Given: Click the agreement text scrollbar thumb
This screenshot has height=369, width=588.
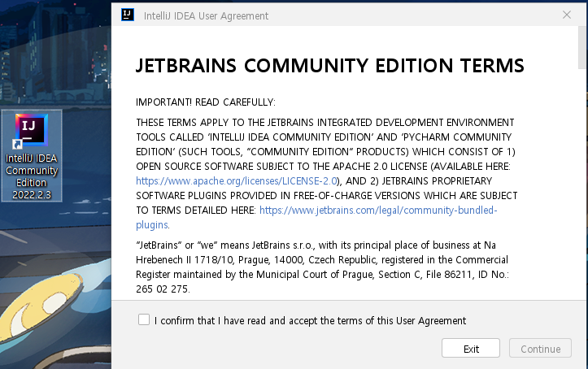Looking at the screenshot, I should tap(582, 48).
